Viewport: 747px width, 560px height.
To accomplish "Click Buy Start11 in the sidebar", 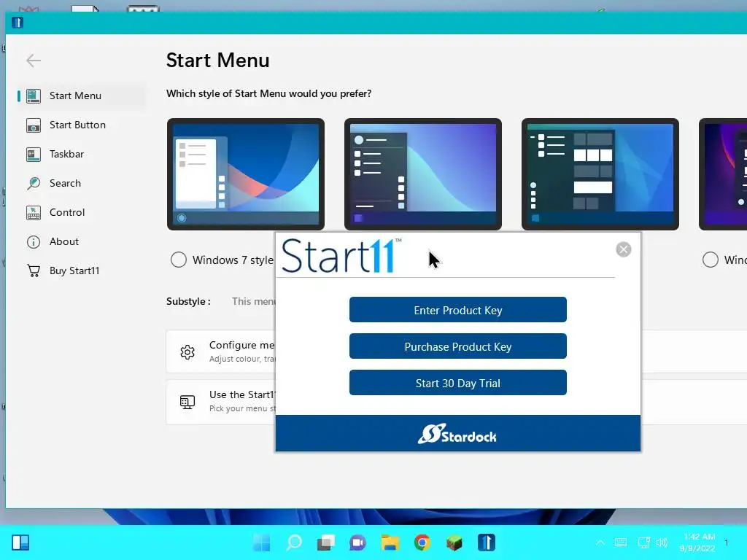I will tap(82, 271).
